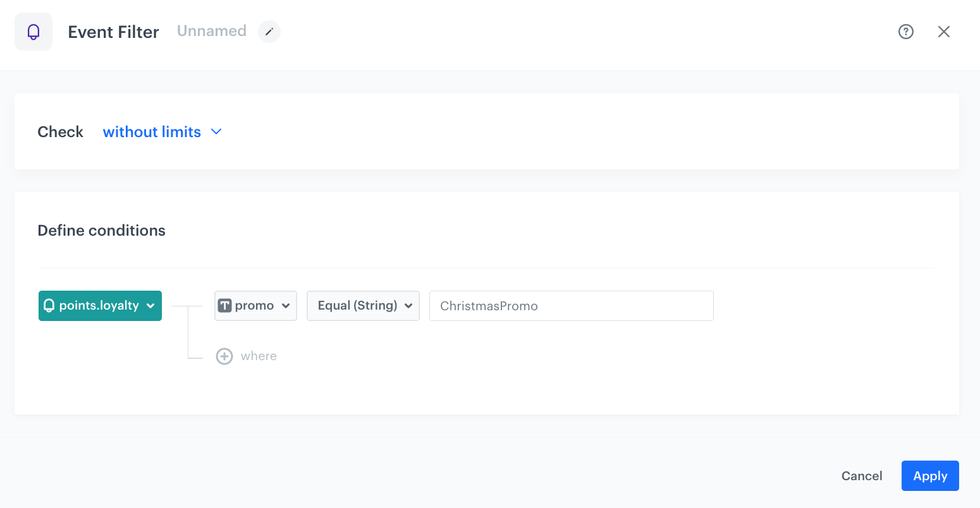
Task: Click the plus icon to add a where condition
Action: [224, 356]
